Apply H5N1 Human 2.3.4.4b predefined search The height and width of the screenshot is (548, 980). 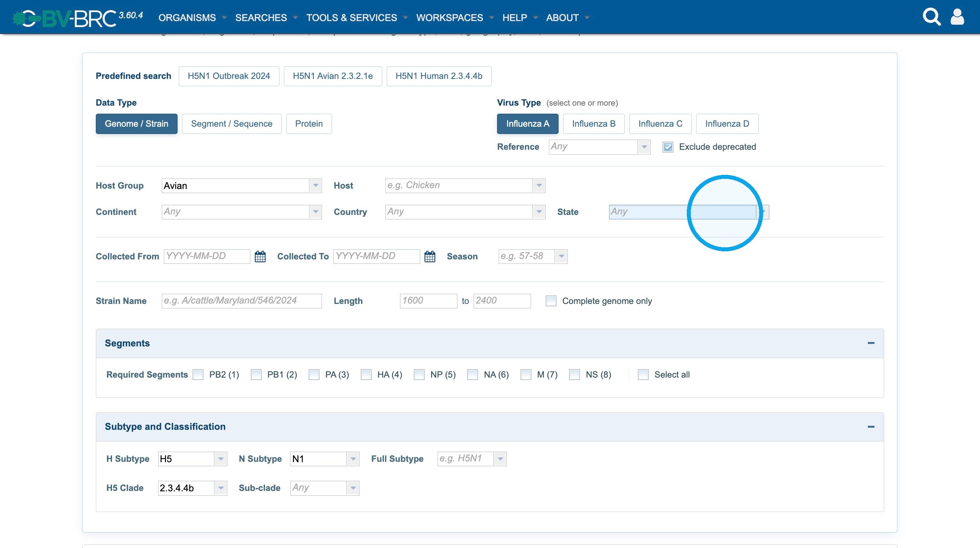(439, 76)
